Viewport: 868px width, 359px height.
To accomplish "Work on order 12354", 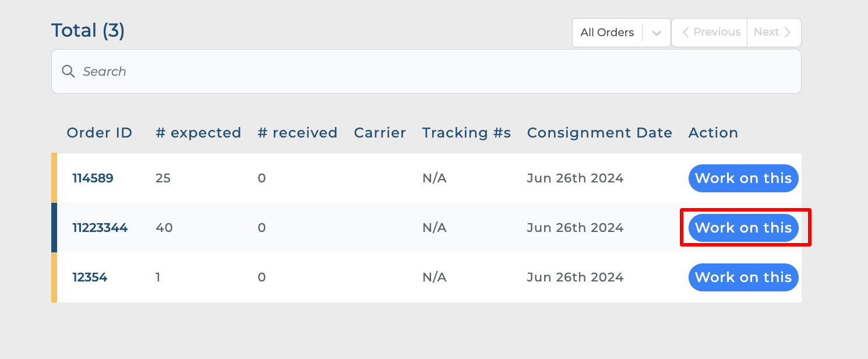I will (743, 277).
